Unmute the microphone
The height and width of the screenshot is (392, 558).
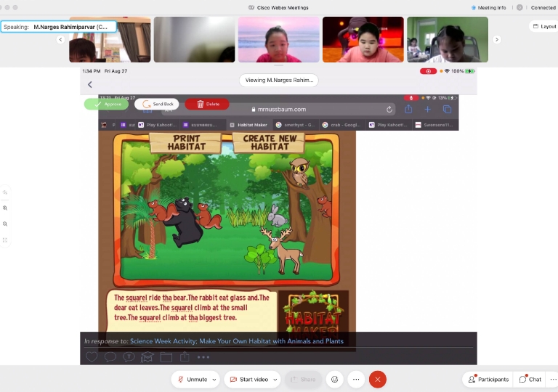(193, 379)
